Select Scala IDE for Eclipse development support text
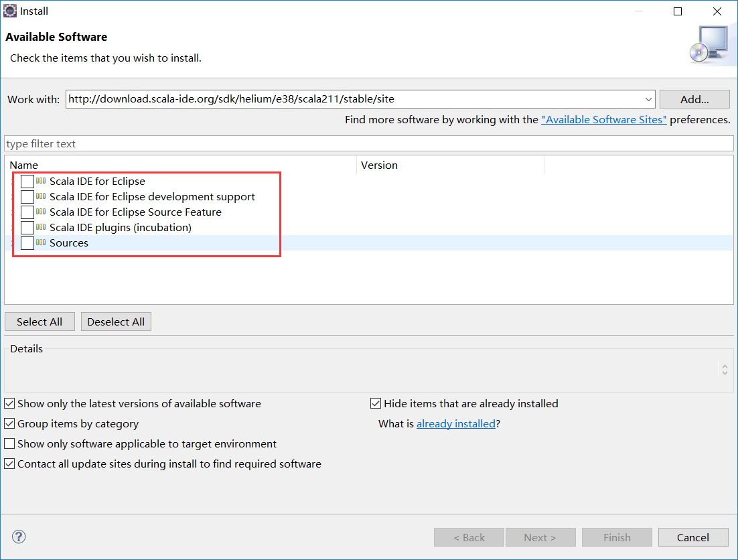738x560 pixels. (152, 197)
